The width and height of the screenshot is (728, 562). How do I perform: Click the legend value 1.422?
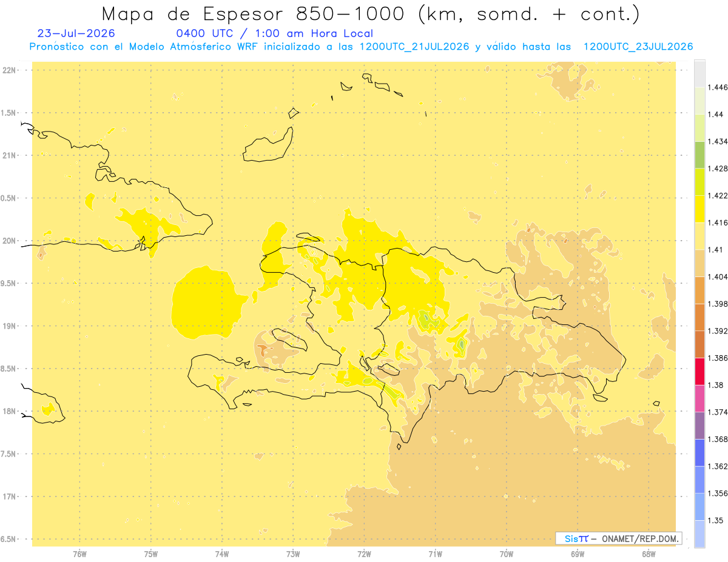coord(718,195)
